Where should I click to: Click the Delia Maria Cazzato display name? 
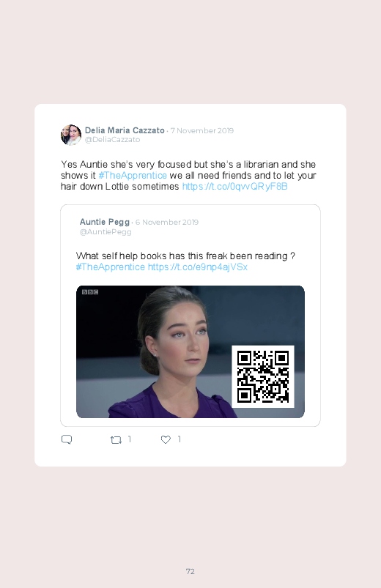point(125,130)
